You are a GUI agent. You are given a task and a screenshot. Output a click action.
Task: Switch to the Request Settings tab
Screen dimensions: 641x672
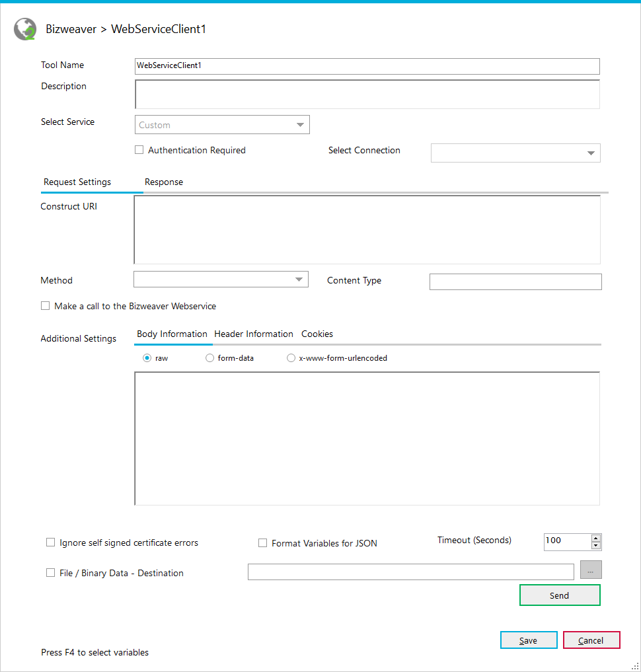(77, 182)
